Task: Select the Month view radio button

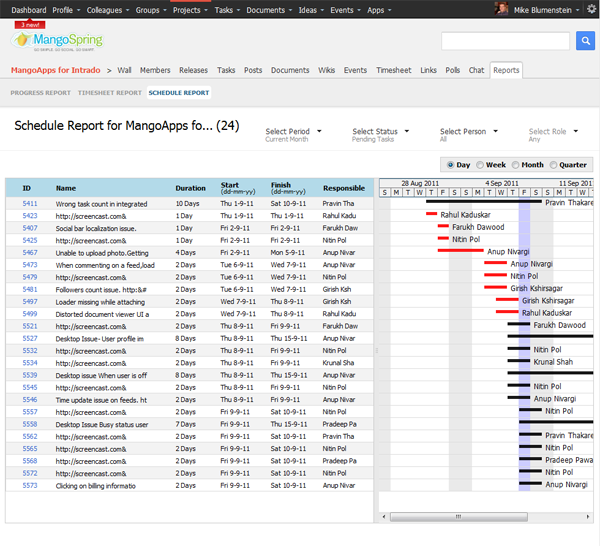Action: tap(515, 165)
